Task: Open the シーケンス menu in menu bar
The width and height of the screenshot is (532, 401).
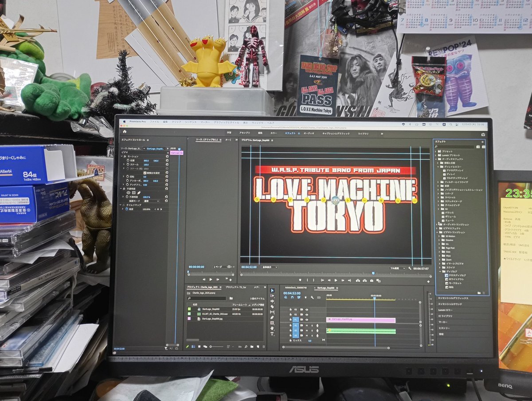Action: (190, 122)
